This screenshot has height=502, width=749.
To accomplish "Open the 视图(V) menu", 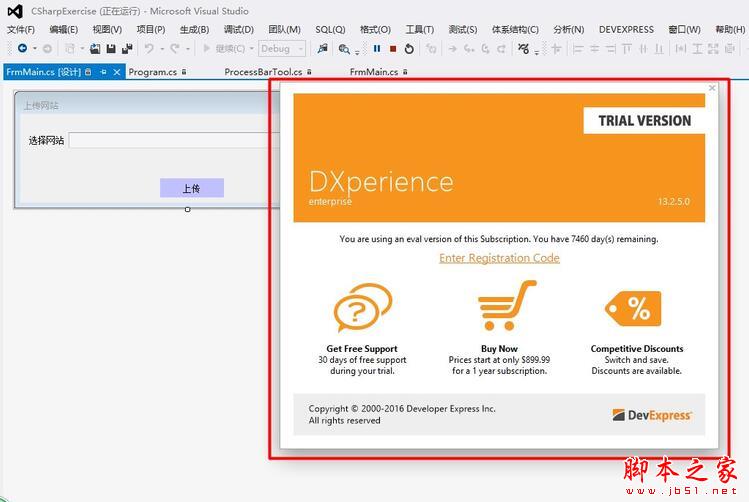I will [107, 30].
